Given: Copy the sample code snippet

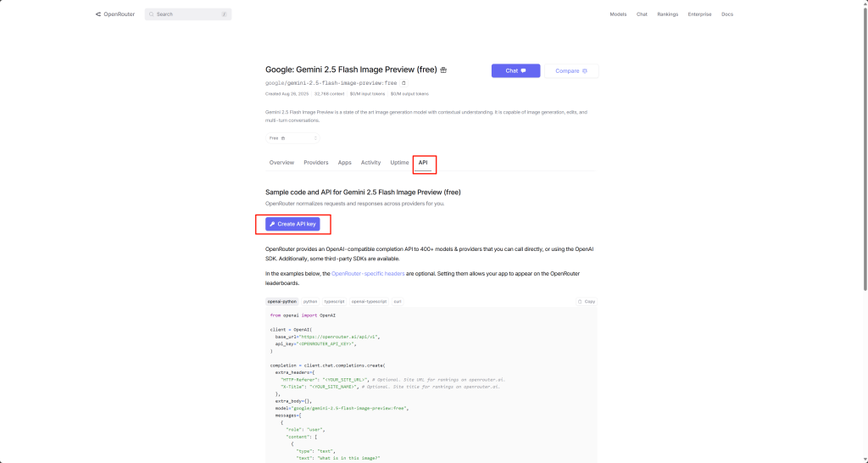Looking at the screenshot, I should click(586, 301).
